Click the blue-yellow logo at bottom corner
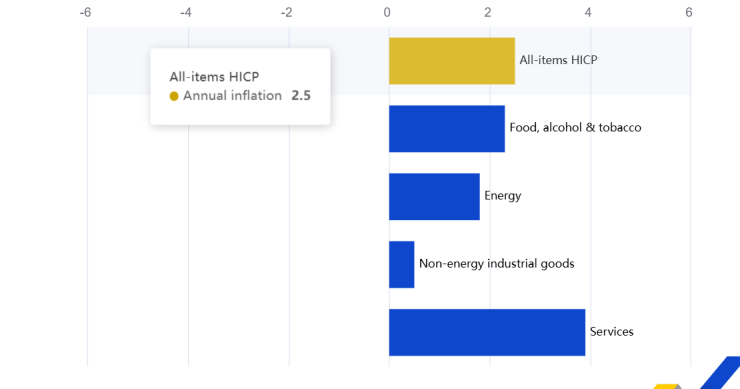Screen dimensions: 740x389 pos(697,373)
